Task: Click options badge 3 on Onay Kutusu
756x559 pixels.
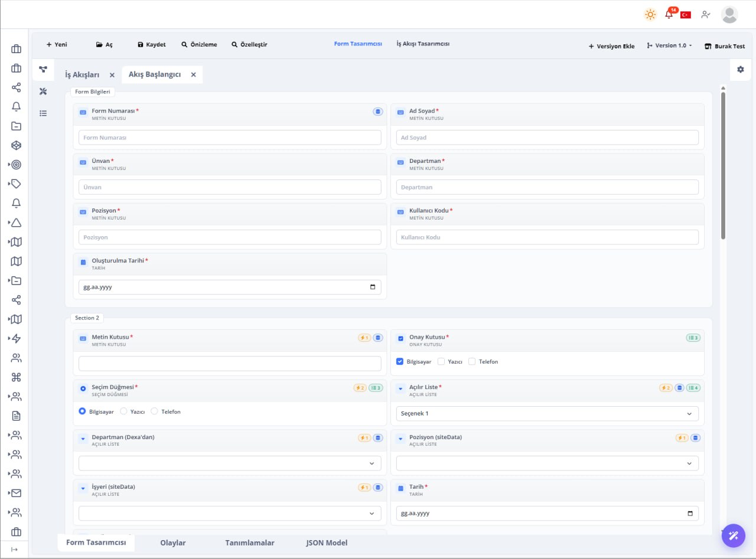Action: 693,338
